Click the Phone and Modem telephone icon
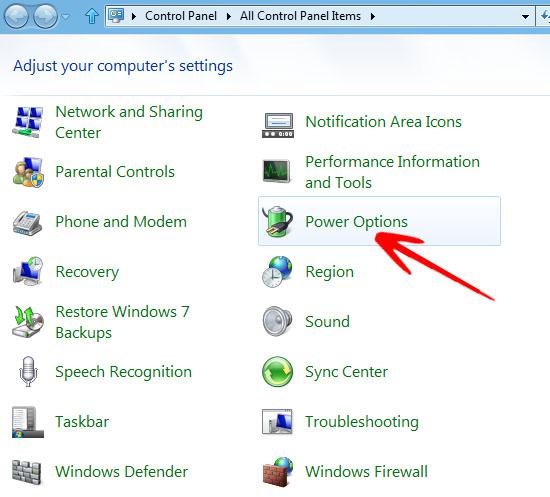Image resolution: width=550 pixels, height=497 pixels. 27,222
